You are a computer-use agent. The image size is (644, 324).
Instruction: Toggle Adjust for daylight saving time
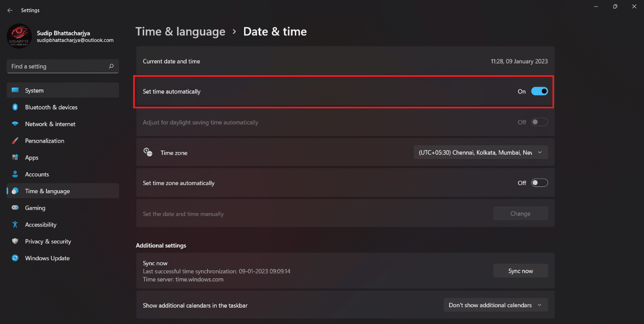tap(539, 122)
